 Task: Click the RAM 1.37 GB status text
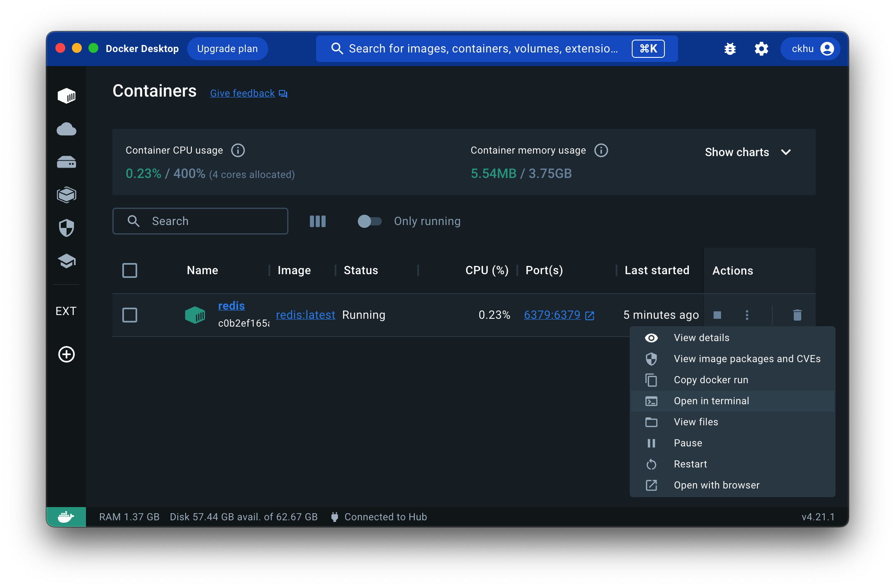(129, 517)
